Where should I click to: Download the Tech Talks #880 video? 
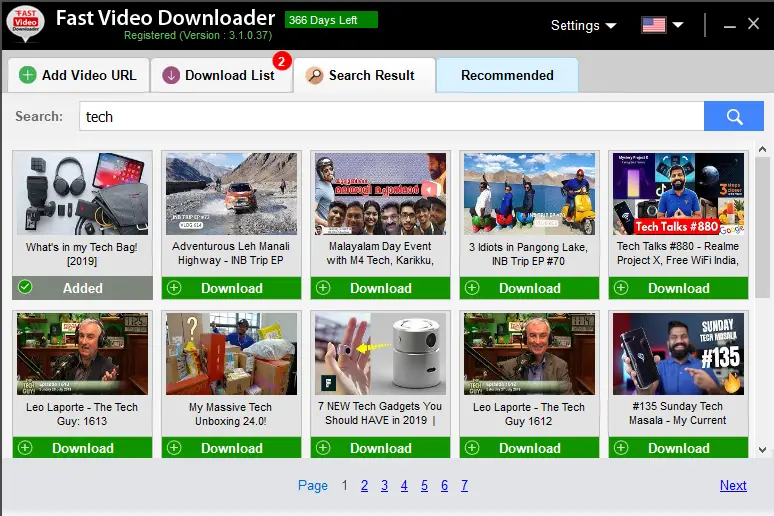click(x=679, y=288)
